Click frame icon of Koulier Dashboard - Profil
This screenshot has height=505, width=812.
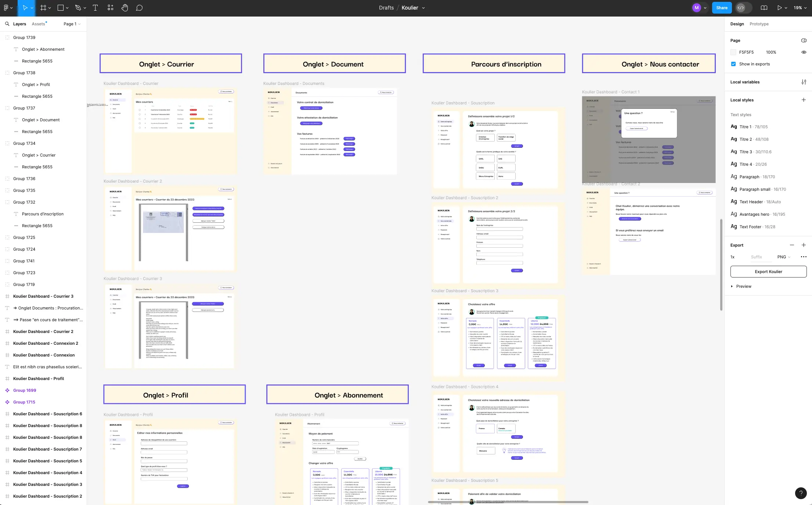pos(7,379)
